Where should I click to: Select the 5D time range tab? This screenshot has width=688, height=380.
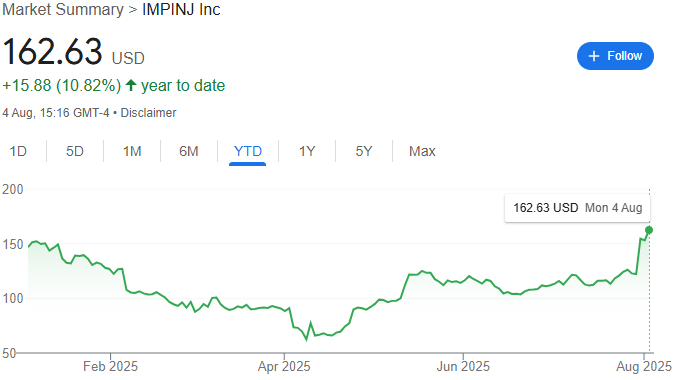[75, 151]
